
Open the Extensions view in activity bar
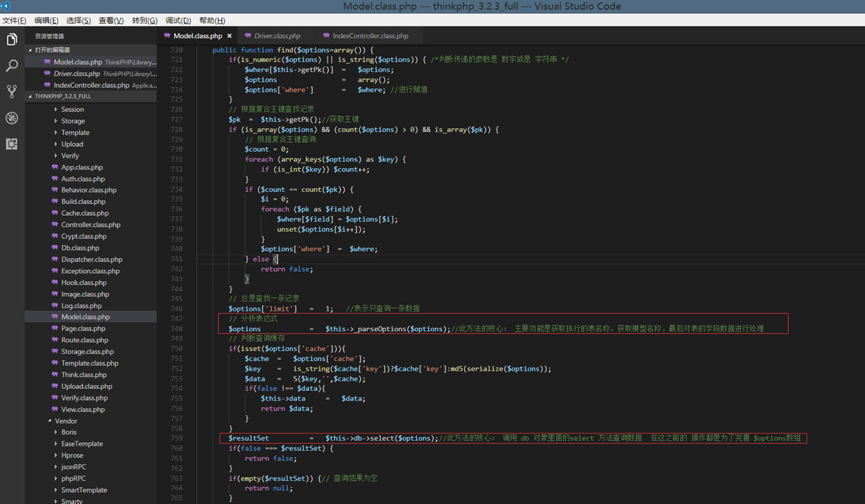pyautogui.click(x=12, y=144)
